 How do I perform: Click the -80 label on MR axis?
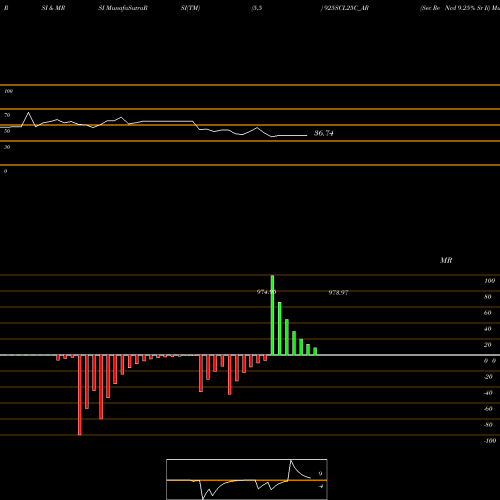[x=488, y=425]
